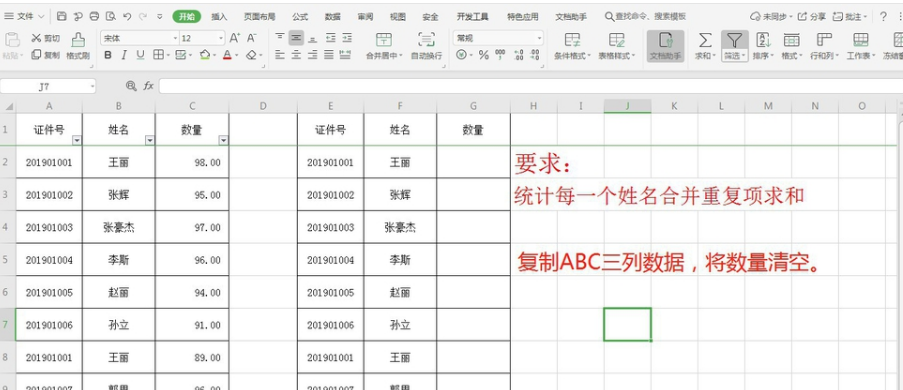Open the number format dropdown (常规)

point(539,38)
